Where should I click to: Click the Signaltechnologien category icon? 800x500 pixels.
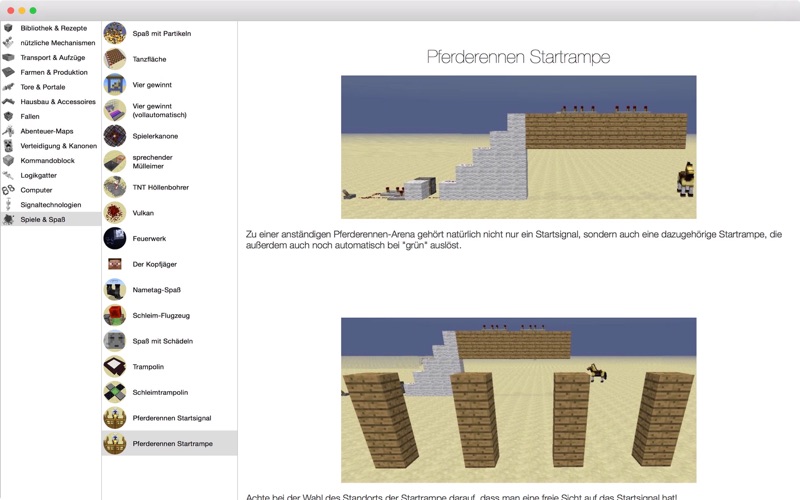pyautogui.click(x=8, y=205)
